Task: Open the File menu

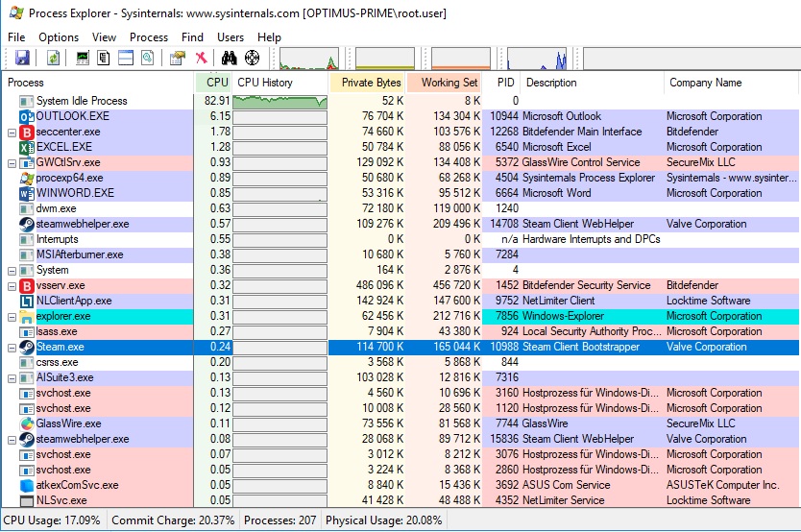Action: pos(16,37)
